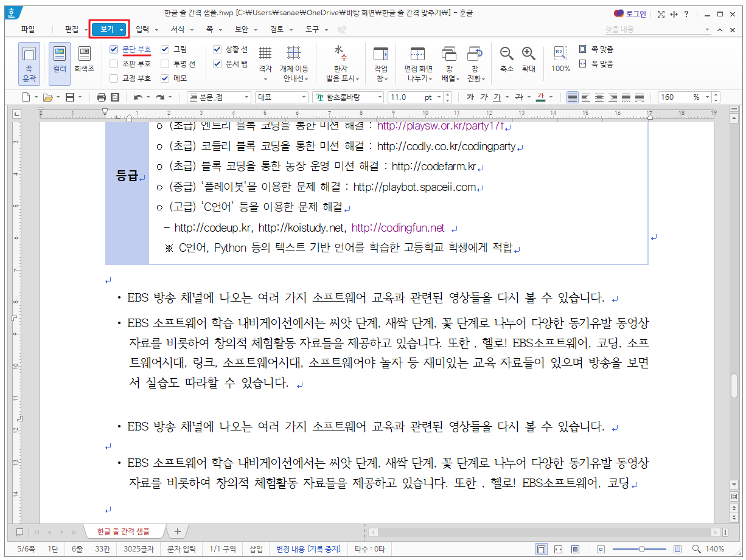Click the vertical scrollbar thumb
The height and width of the screenshot is (560, 746).
[x=734, y=385]
